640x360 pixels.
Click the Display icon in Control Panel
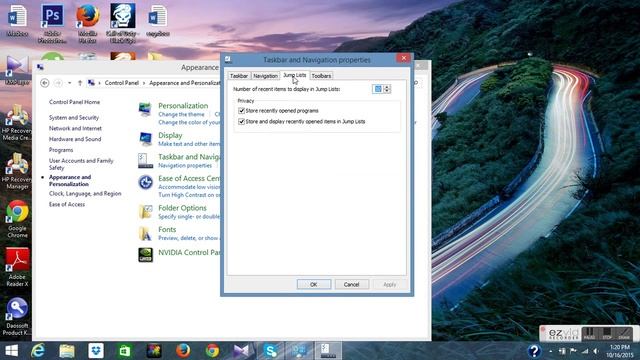pyautogui.click(x=145, y=139)
